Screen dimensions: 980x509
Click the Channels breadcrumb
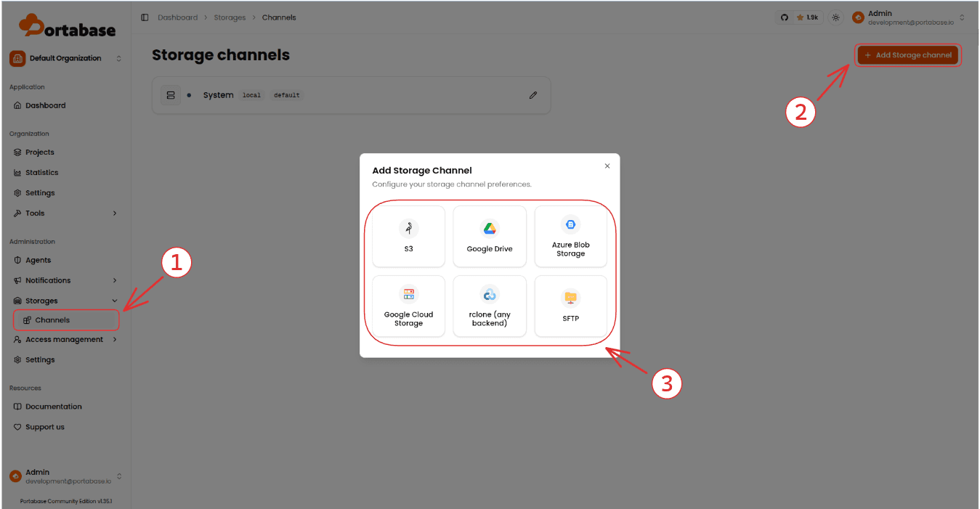(279, 17)
